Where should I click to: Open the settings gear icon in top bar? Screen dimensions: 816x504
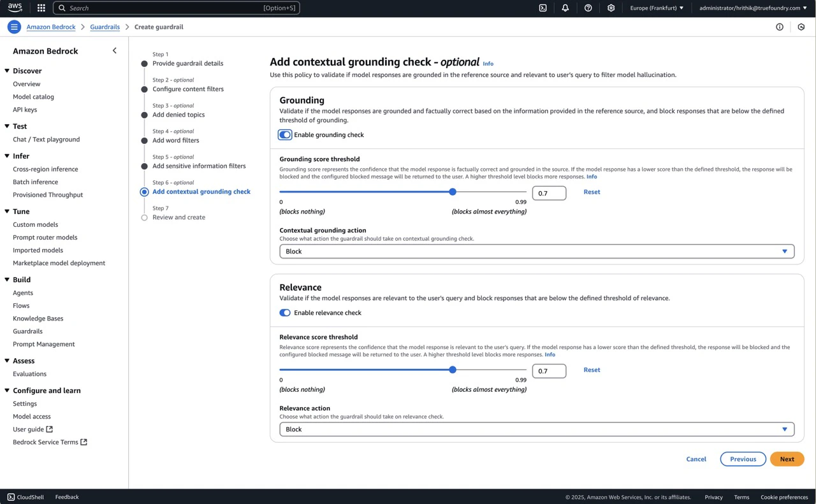coord(610,8)
